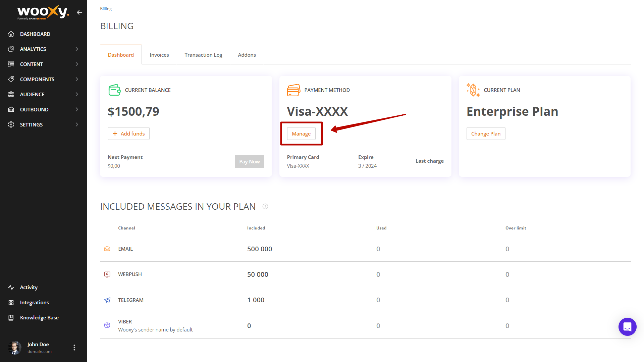This screenshot has height=362, width=644.
Task: Click the Content sidebar icon
Action: point(11,64)
